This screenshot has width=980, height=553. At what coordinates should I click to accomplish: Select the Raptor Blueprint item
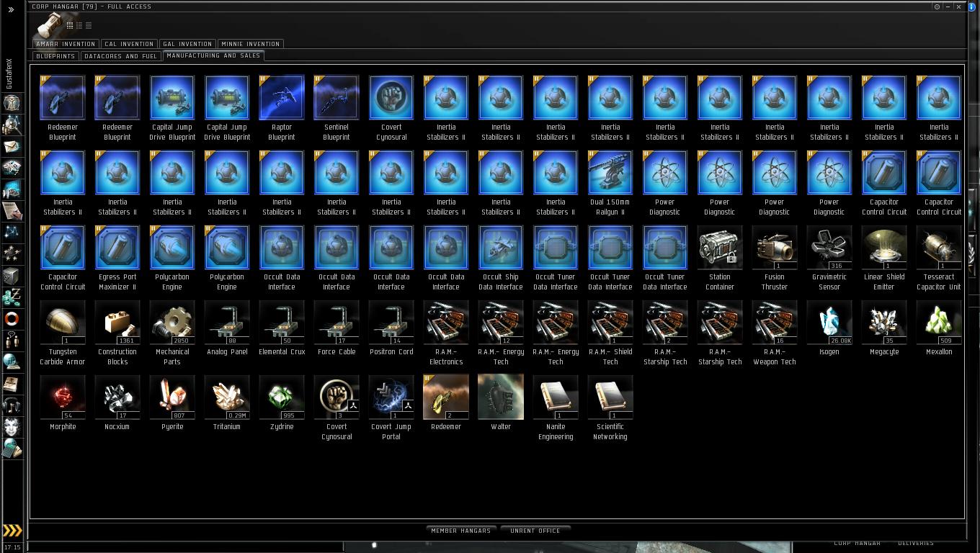pos(282,108)
